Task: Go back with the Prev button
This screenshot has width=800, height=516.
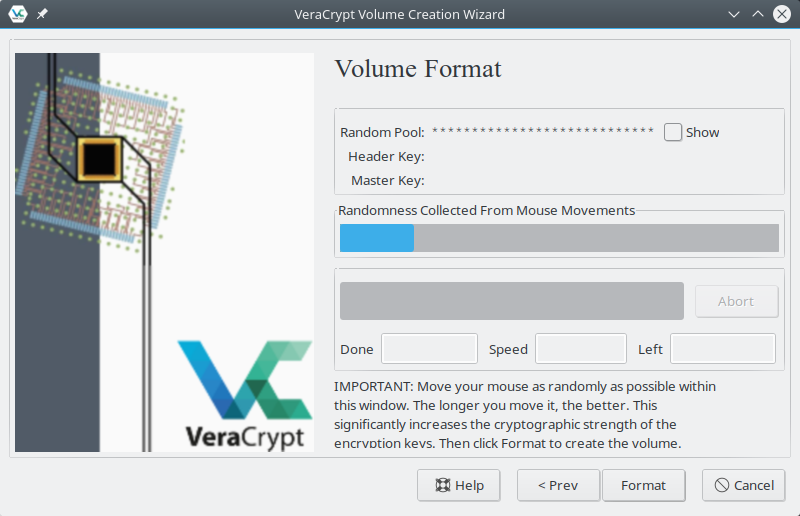Action: (x=558, y=485)
